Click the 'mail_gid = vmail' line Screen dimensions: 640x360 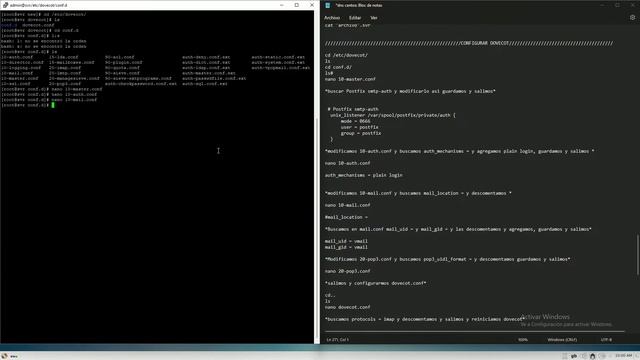click(346, 247)
